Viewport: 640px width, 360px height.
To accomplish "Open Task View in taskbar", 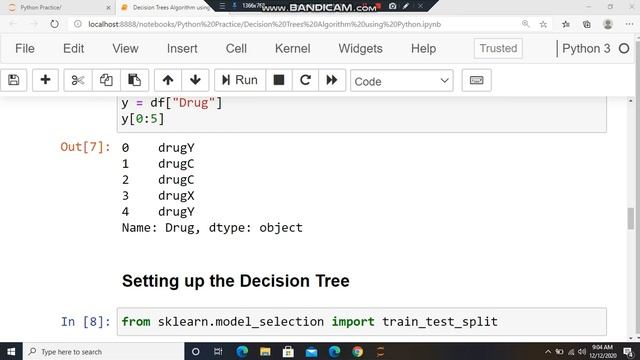I will [x=218, y=351].
